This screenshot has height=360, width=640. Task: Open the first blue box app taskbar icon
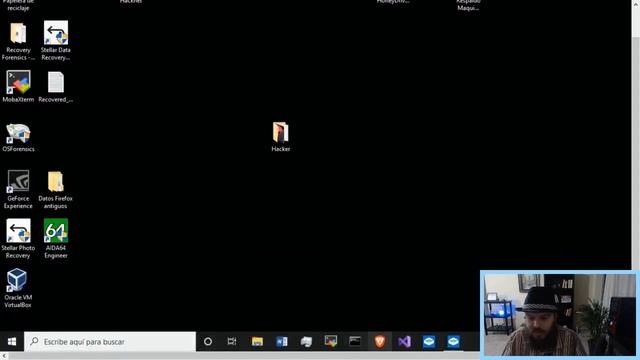tap(429, 342)
